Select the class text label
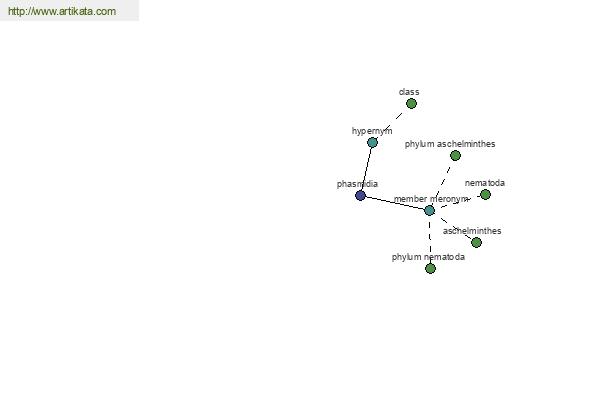The image size is (600, 400). (409, 92)
